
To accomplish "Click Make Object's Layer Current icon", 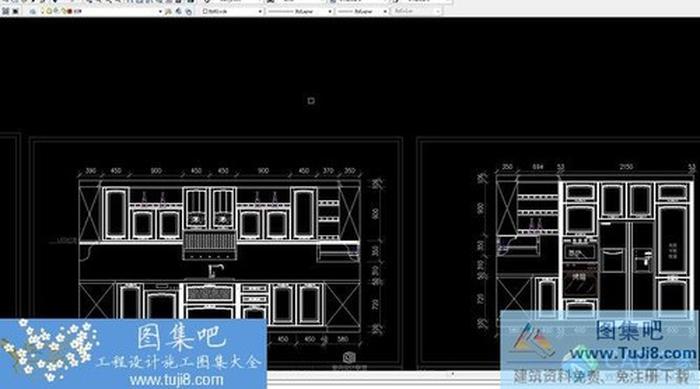I will pyautogui.click(x=168, y=12).
